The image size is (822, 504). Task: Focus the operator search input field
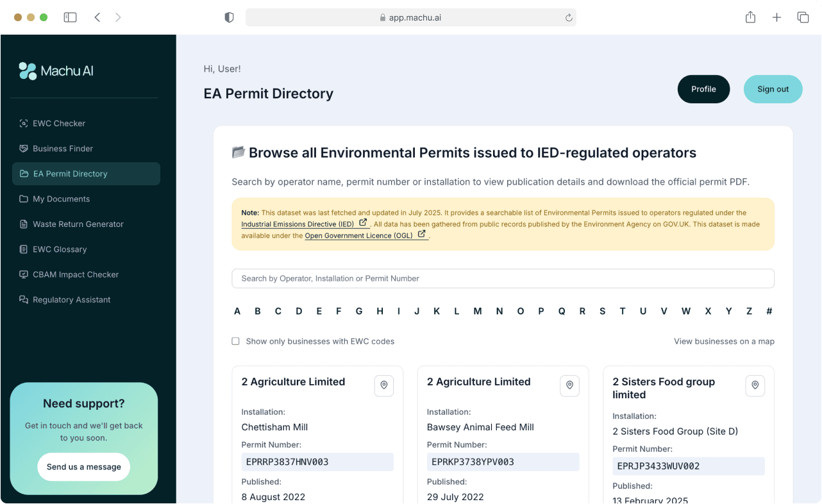[503, 278]
